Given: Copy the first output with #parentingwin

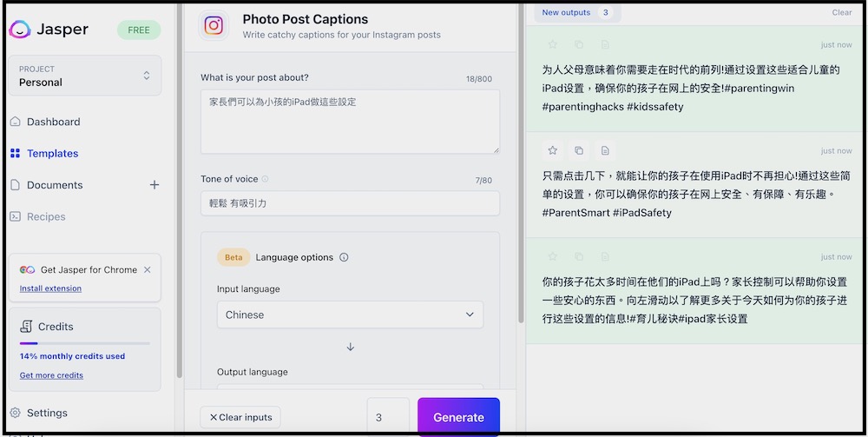Looking at the screenshot, I should (x=578, y=44).
